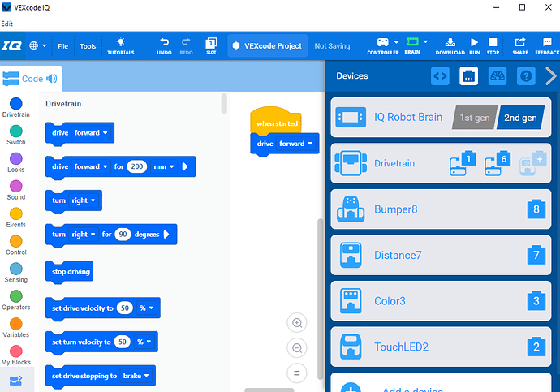Viewport: 560px width, 392px height.
Task: Click the Drivetrain motor port 6 icon
Action: click(498, 163)
